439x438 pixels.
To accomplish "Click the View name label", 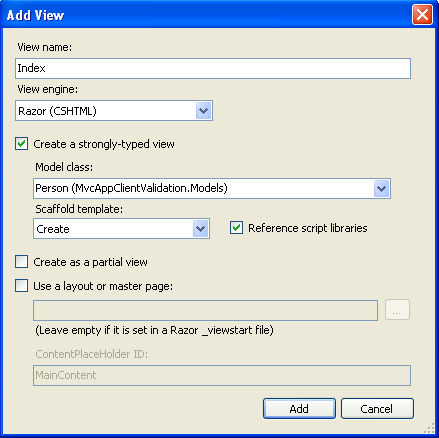I will tap(44, 47).
